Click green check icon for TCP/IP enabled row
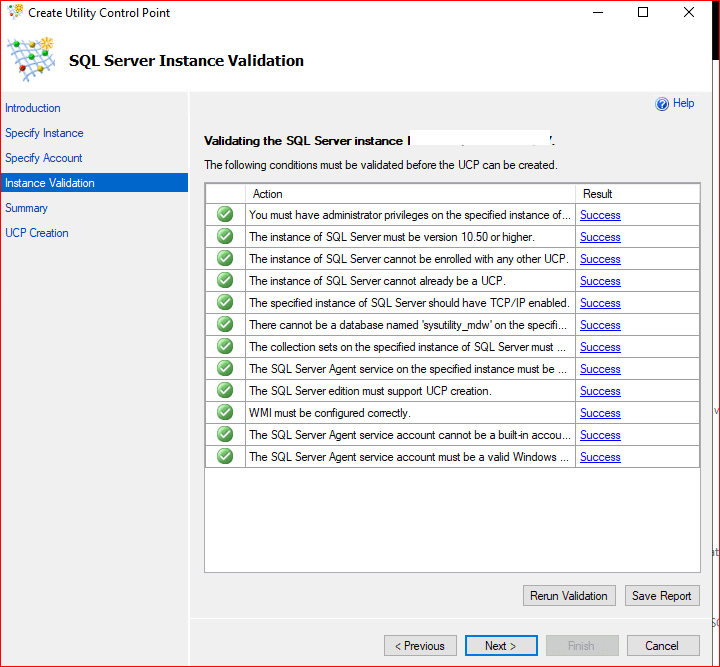The image size is (720, 667). click(225, 302)
